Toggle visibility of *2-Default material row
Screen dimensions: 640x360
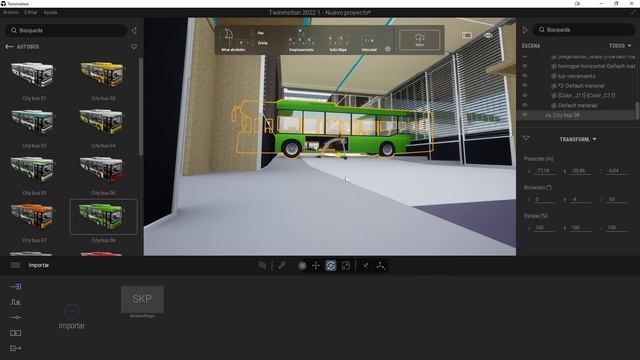(x=525, y=86)
